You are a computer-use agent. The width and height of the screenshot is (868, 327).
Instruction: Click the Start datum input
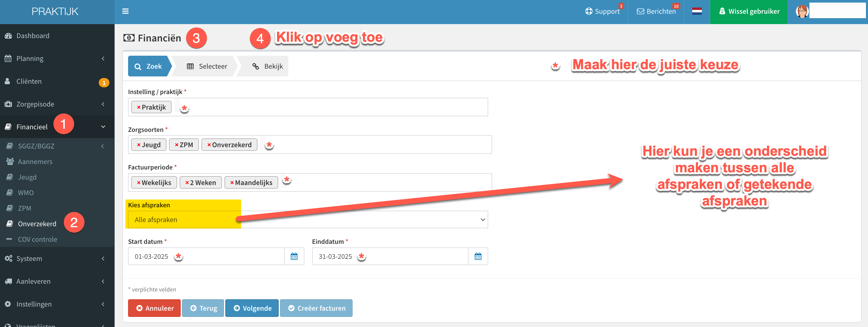206,257
